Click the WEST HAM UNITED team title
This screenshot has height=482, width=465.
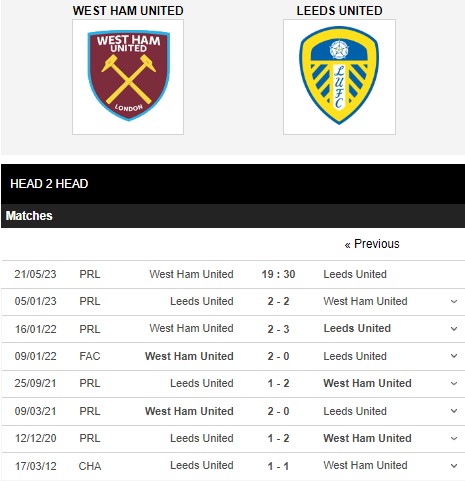coord(128,11)
